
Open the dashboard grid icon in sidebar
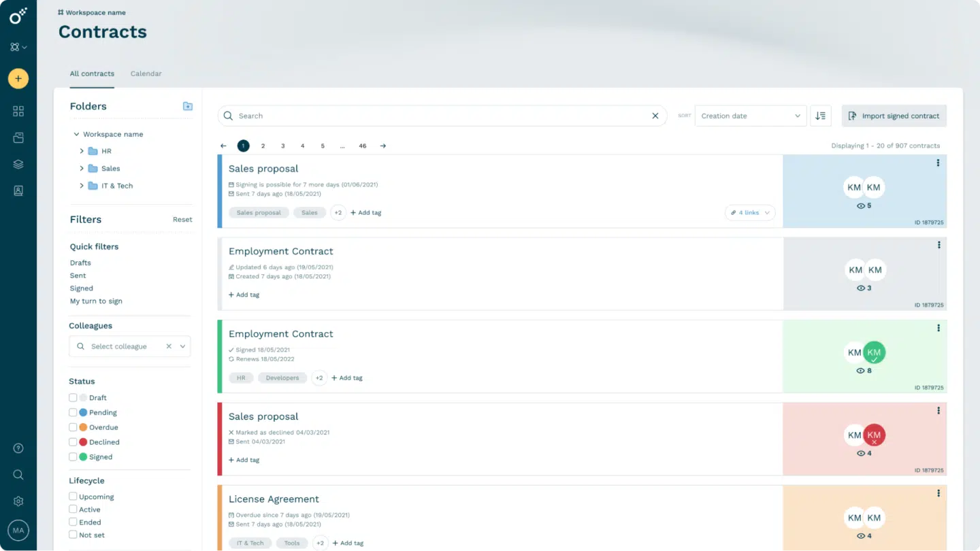coord(18,111)
